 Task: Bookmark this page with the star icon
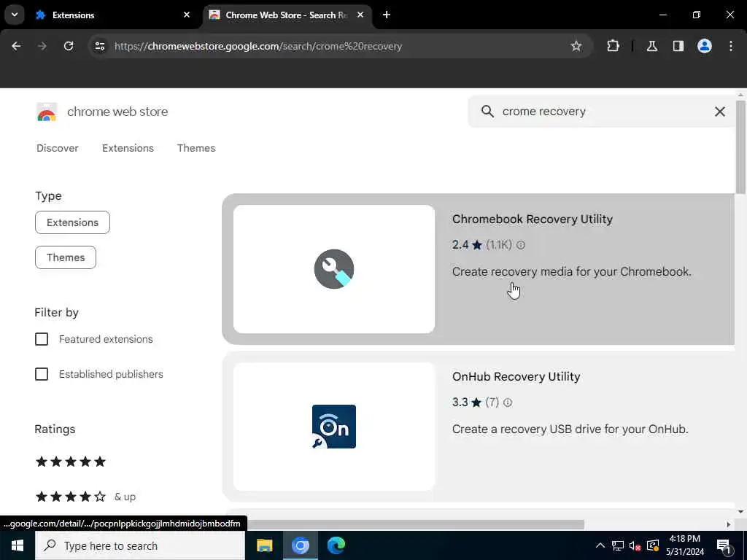[x=576, y=46]
